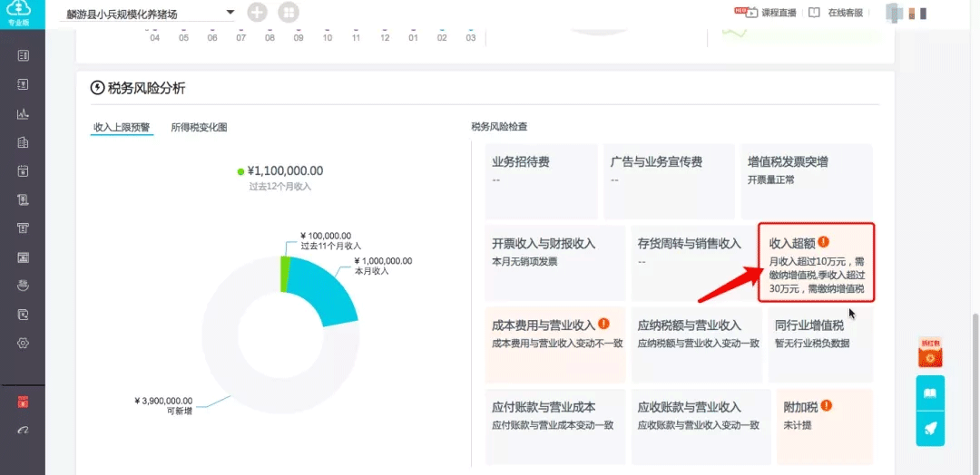Open the building assets icon in sidebar
The width and height of the screenshot is (980, 475).
click(23, 142)
